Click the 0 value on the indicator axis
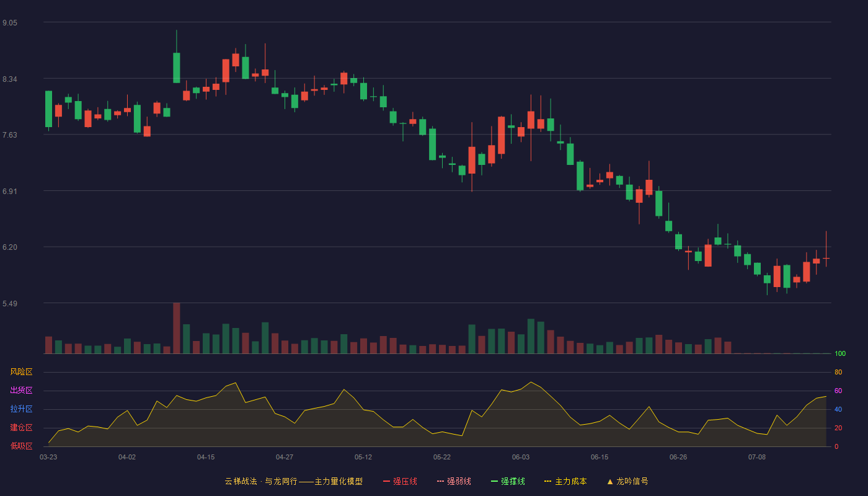The image size is (868, 496). tap(836, 446)
